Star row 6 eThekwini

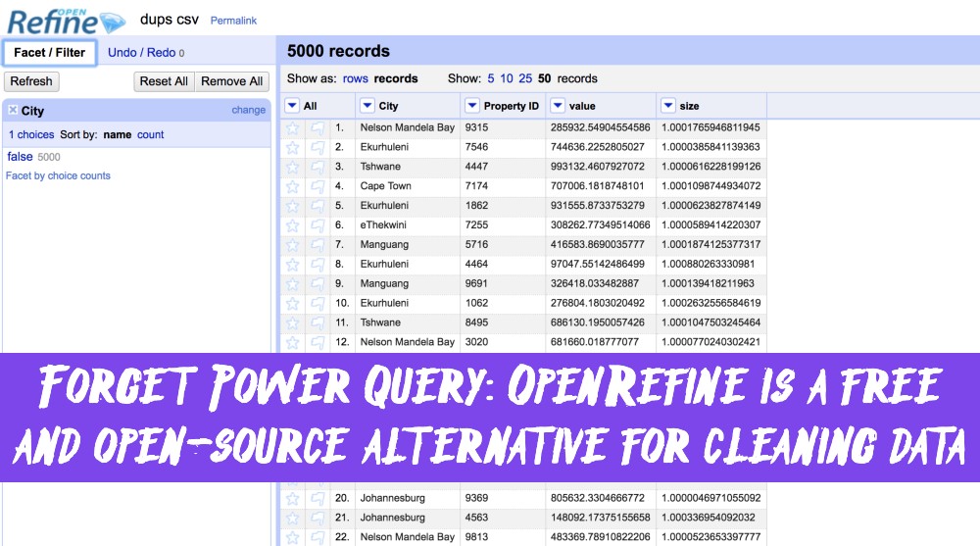[292, 225]
